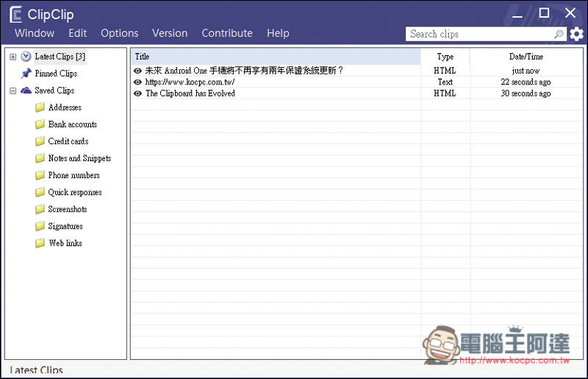
Task: Close the ClipClip window
Action: click(570, 13)
